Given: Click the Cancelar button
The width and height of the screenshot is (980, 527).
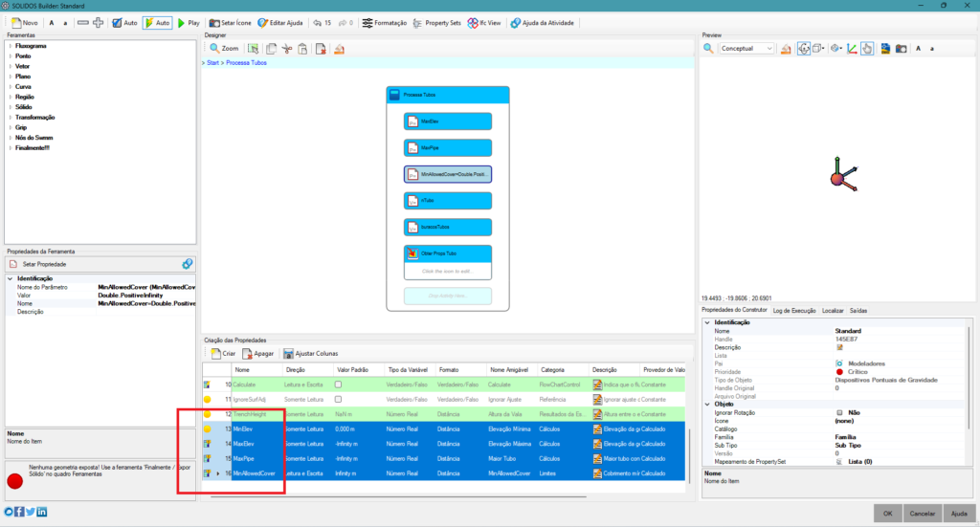Looking at the screenshot, I should 922,514.
